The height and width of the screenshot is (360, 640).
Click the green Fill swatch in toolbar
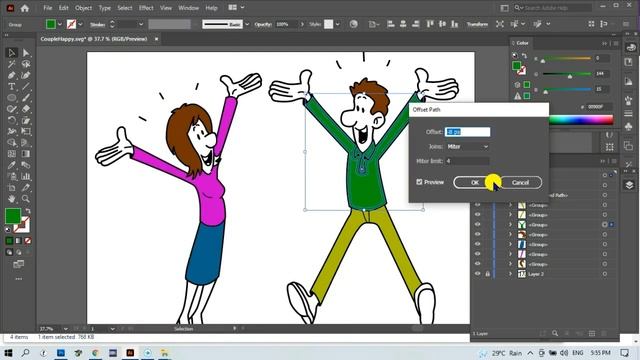(13, 216)
